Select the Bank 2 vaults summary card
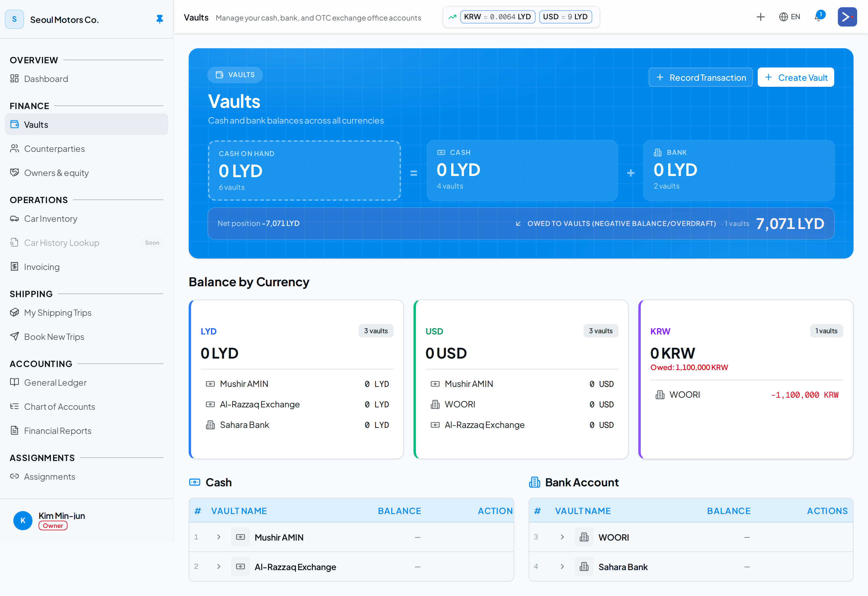Screen dimensions: 868x596 (x=739, y=171)
